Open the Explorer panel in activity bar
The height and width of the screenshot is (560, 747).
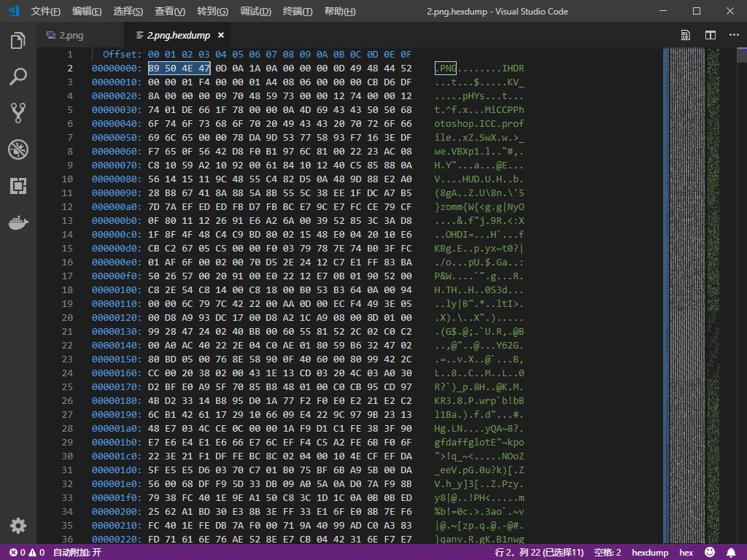pyautogui.click(x=18, y=41)
